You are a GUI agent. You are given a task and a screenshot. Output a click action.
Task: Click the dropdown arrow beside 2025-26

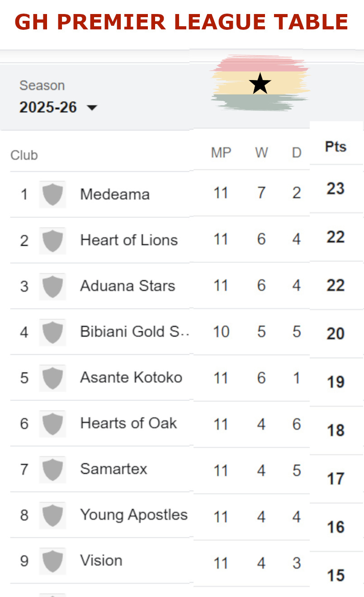pyautogui.click(x=92, y=108)
